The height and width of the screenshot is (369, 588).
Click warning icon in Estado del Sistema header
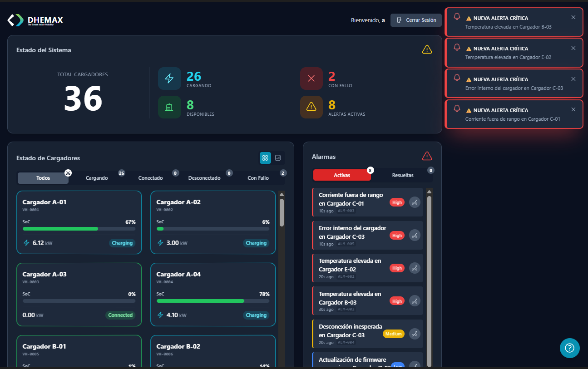click(x=427, y=49)
